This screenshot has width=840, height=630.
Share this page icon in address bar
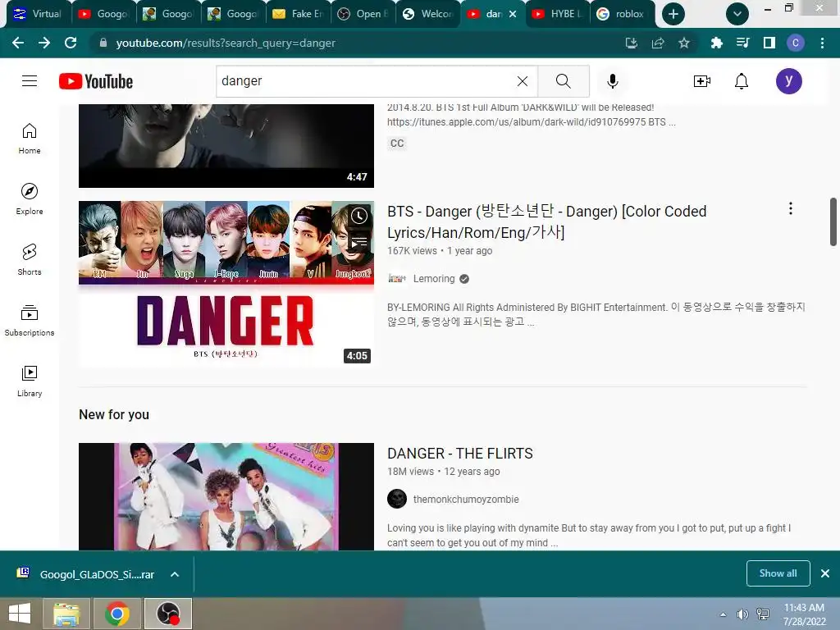click(658, 43)
